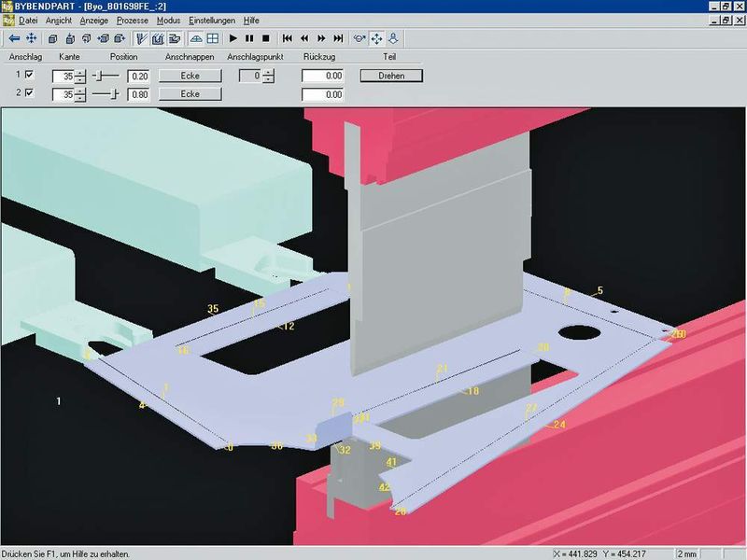Screen dimensions: 747x560
Task: Select edge label 12 on the part
Action: pos(289,326)
